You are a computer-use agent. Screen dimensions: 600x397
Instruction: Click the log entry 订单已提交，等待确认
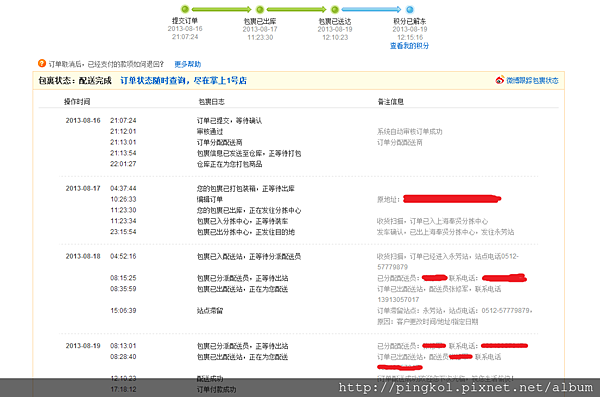[229, 121]
